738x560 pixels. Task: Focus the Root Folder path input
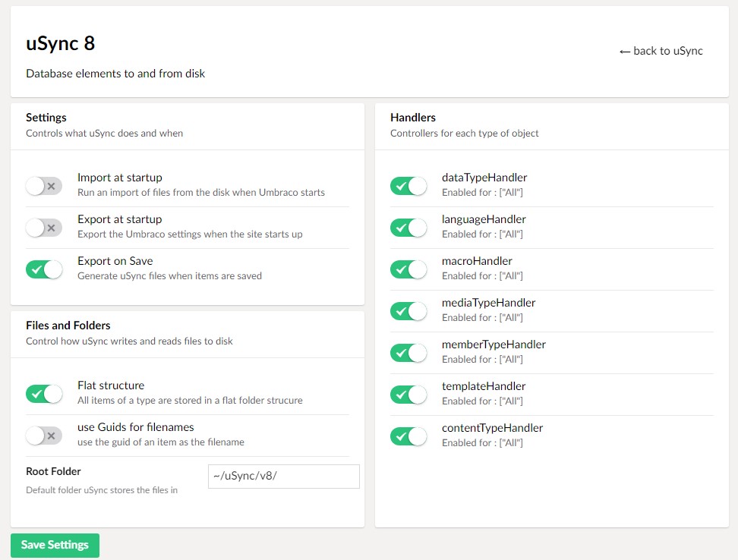284,477
